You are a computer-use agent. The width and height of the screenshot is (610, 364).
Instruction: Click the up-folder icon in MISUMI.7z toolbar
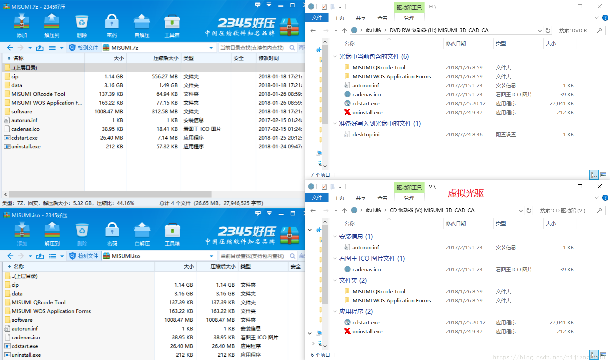pyautogui.click(x=40, y=48)
